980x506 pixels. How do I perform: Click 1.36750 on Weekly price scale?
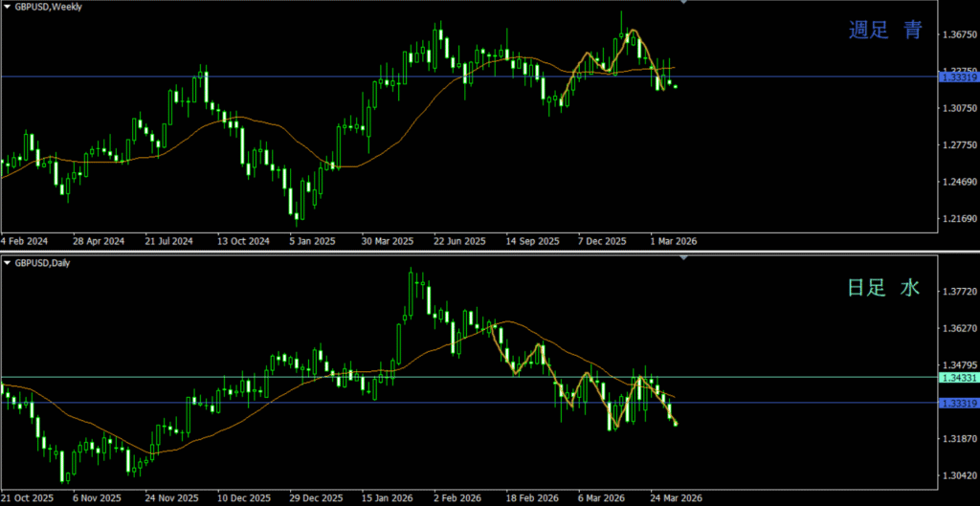(958, 35)
